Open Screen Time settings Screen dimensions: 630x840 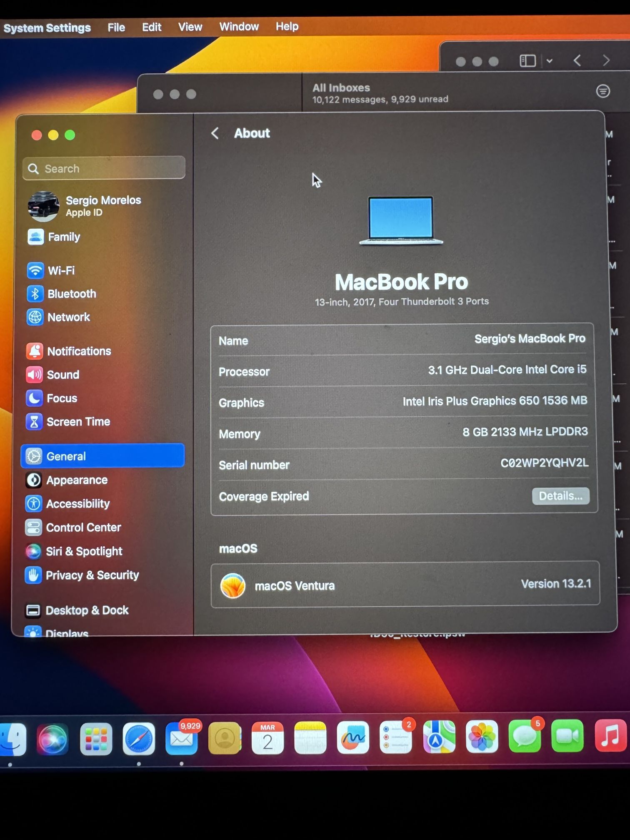(x=78, y=422)
